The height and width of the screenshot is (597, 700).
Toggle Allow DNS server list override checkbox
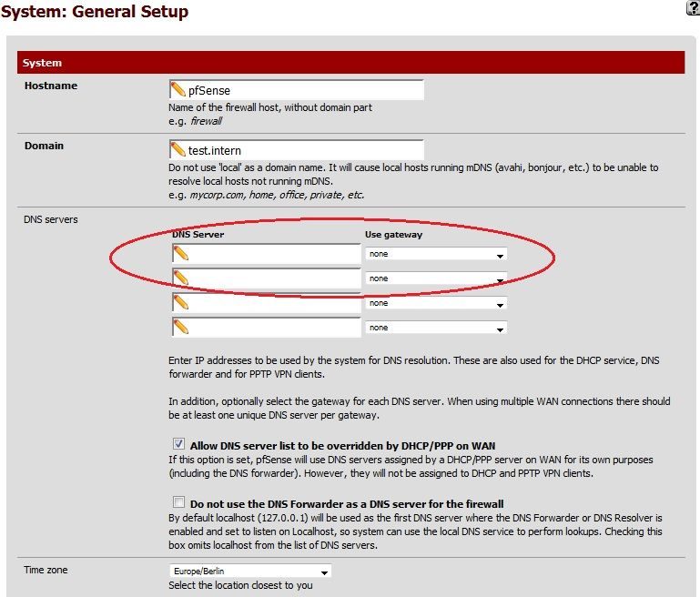pos(178,443)
